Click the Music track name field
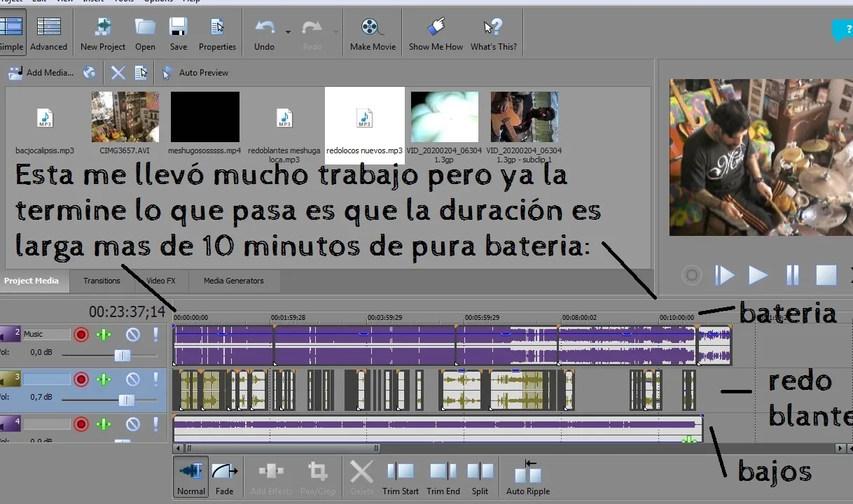853x504 pixels. point(46,335)
